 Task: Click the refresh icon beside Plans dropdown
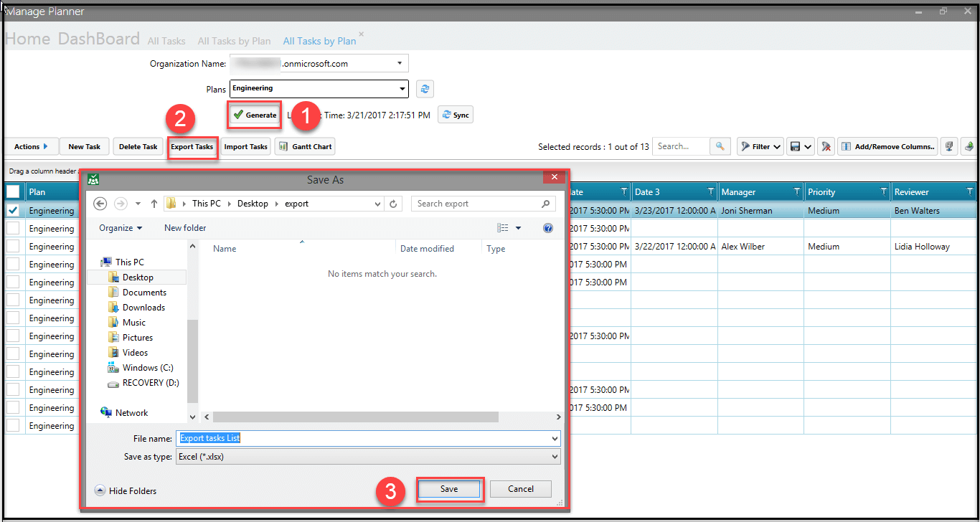(x=425, y=89)
